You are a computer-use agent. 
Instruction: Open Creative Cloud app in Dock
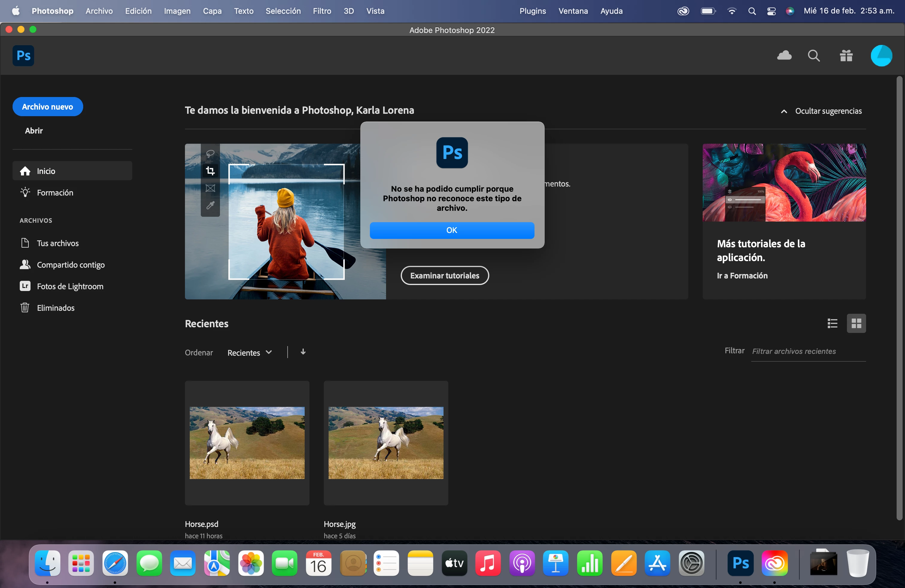(775, 563)
